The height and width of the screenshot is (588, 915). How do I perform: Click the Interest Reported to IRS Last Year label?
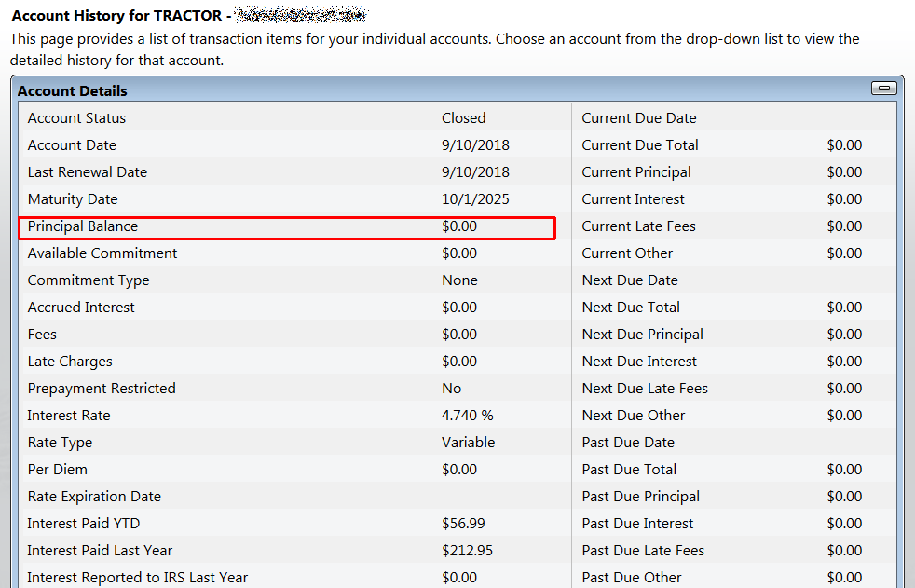point(138,578)
